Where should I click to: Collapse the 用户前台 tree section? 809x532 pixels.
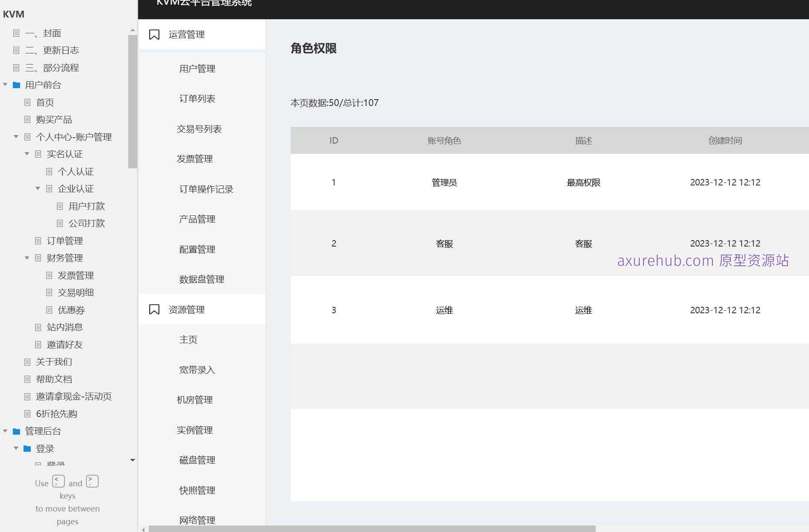pos(5,85)
